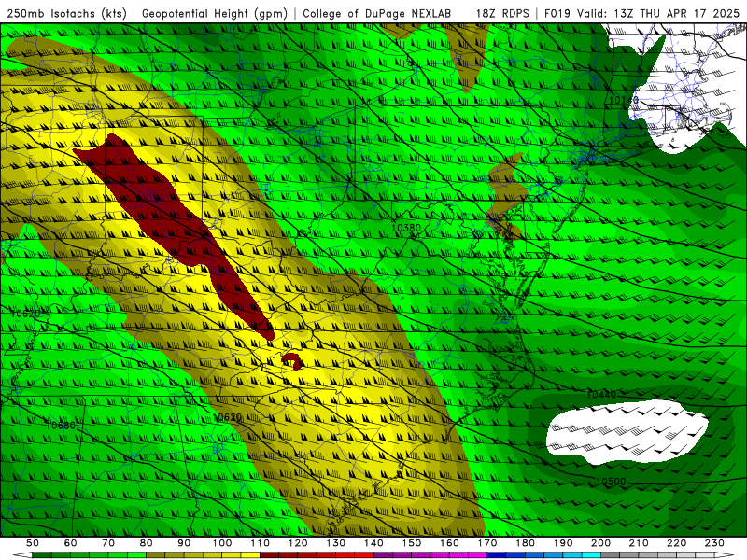Click the '250mb Isotachs (kts)' title text
The image size is (747, 560).
coord(66,13)
